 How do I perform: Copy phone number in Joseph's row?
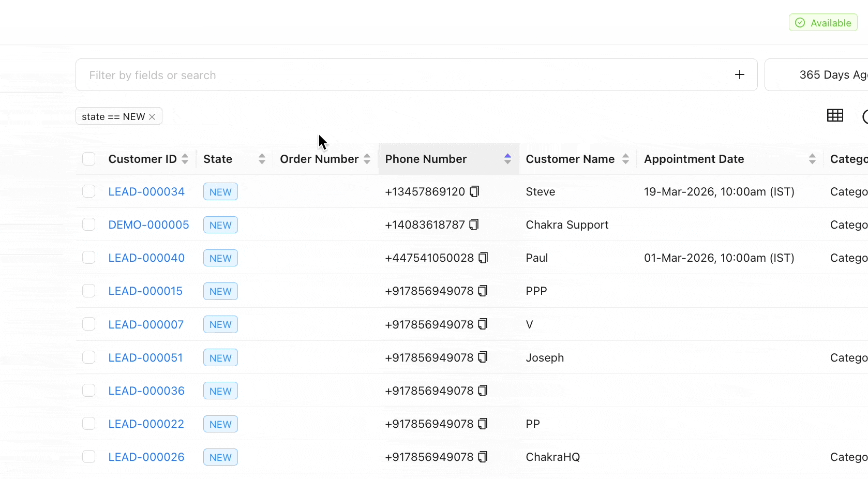coord(483,358)
